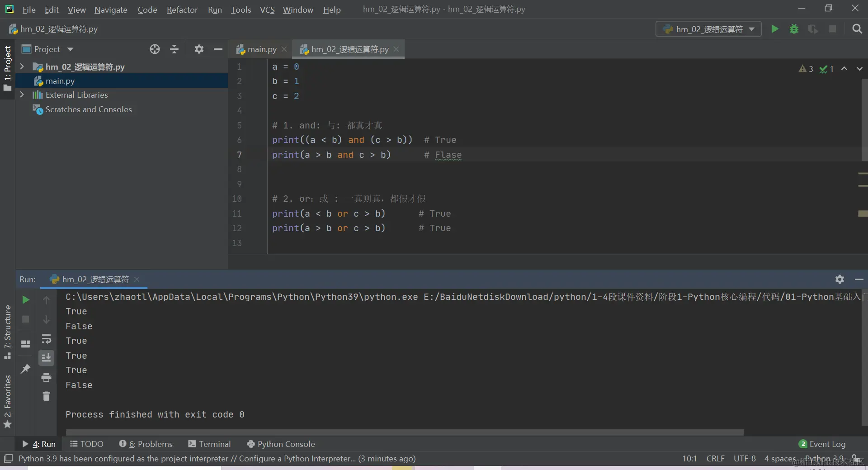Jump to next highlighted error
Image resolution: width=868 pixels, height=470 pixels.
coord(859,69)
